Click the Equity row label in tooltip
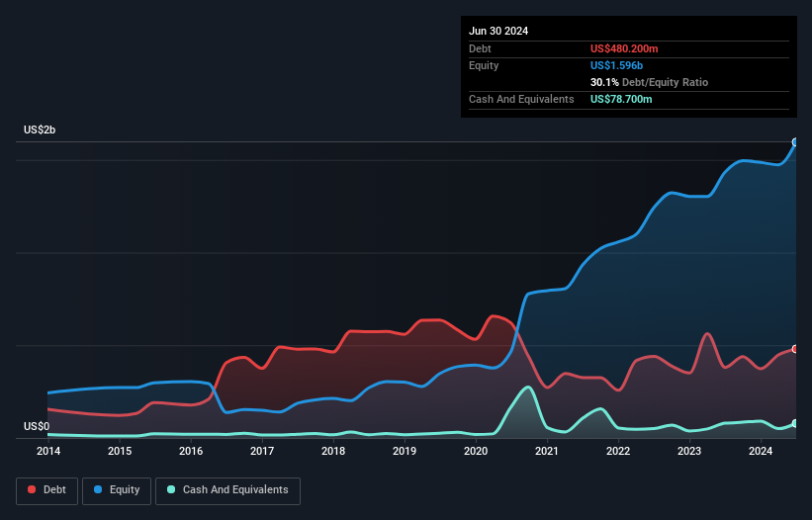This screenshot has width=812, height=520. [x=484, y=65]
